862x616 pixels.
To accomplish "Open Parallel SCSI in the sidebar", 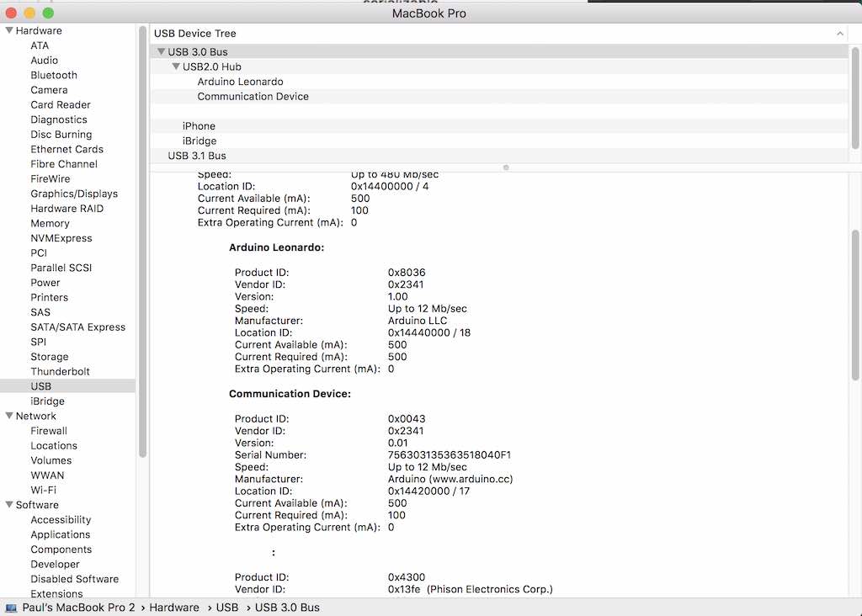I will click(x=61, y=268).
